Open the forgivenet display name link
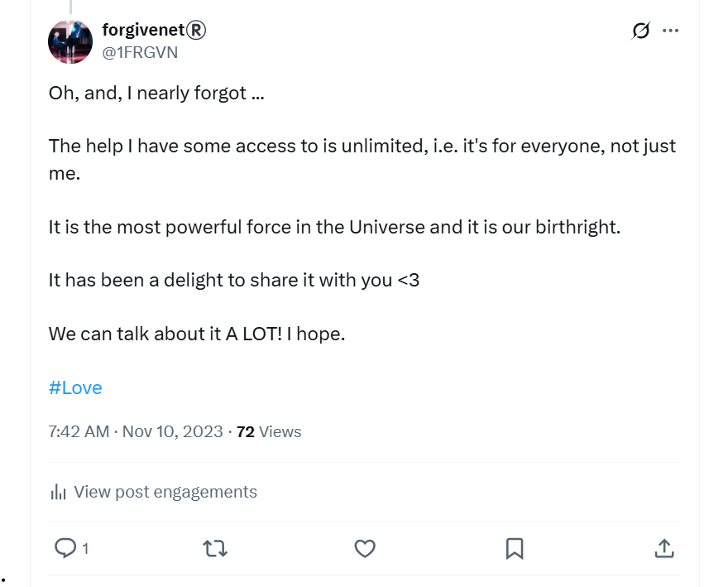This screenshot has width=728, height=587. click(143, 30)
